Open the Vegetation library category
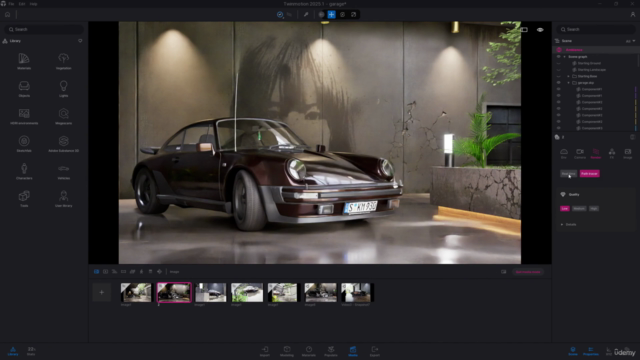640x360 pixels. pyautogui.click(x=63, y=61)
